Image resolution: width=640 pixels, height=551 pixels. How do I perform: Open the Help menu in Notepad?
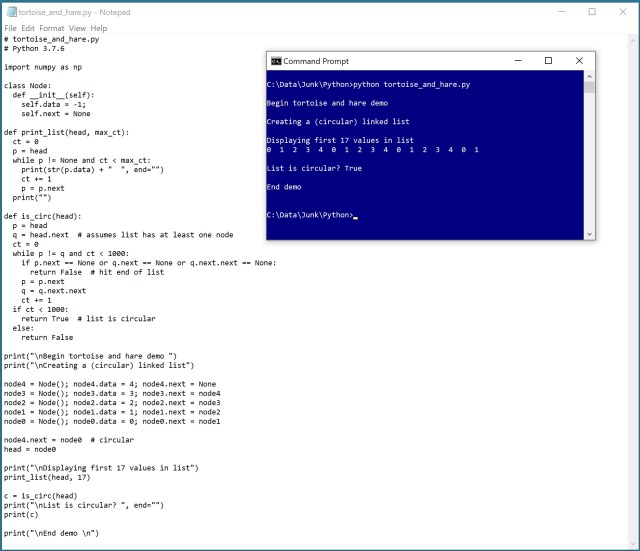98,28
